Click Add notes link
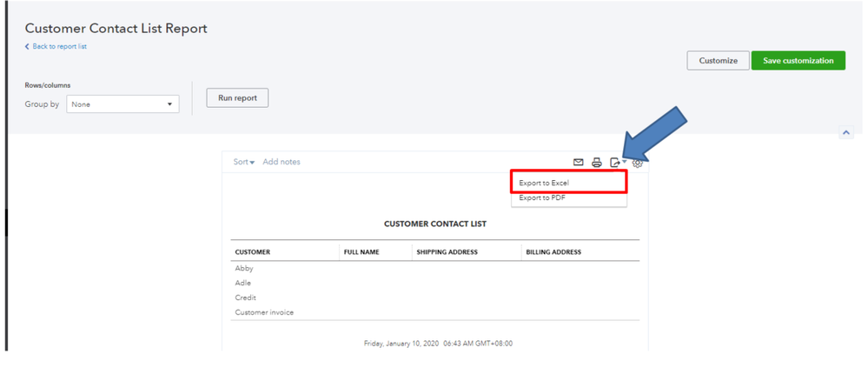Image resolution: width=868 pixels, height=388 pixels. click(282, 162)
